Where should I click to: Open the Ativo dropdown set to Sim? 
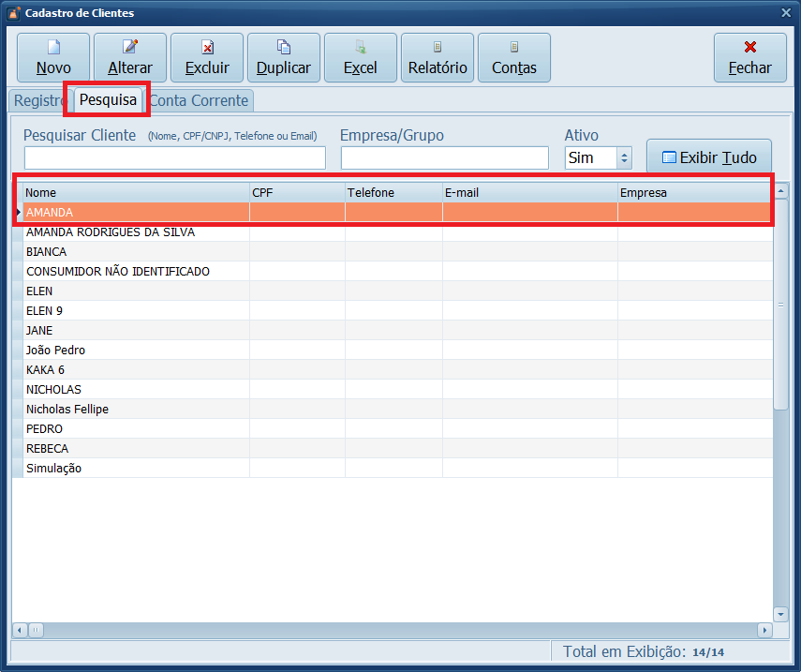pyautogui.click(x=625, y=158)
